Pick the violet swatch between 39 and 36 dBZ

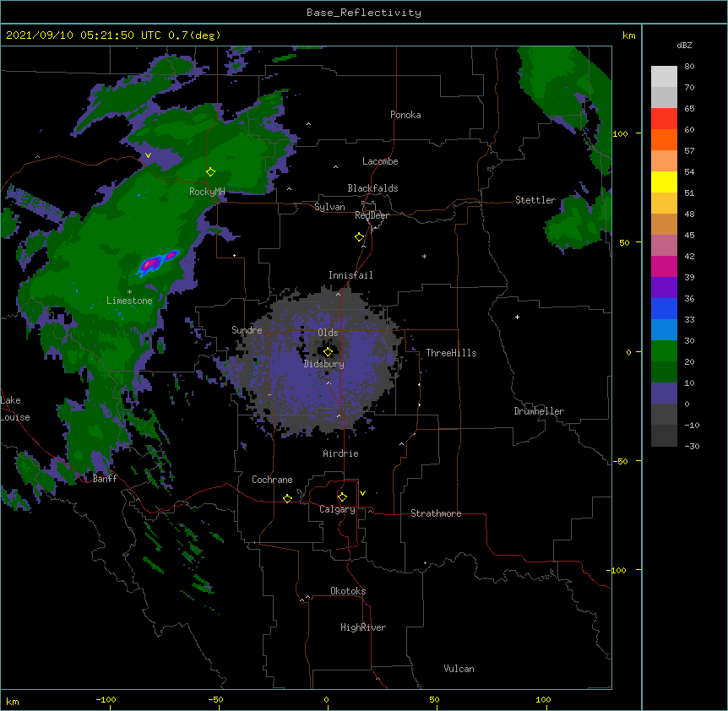[664, 288]
